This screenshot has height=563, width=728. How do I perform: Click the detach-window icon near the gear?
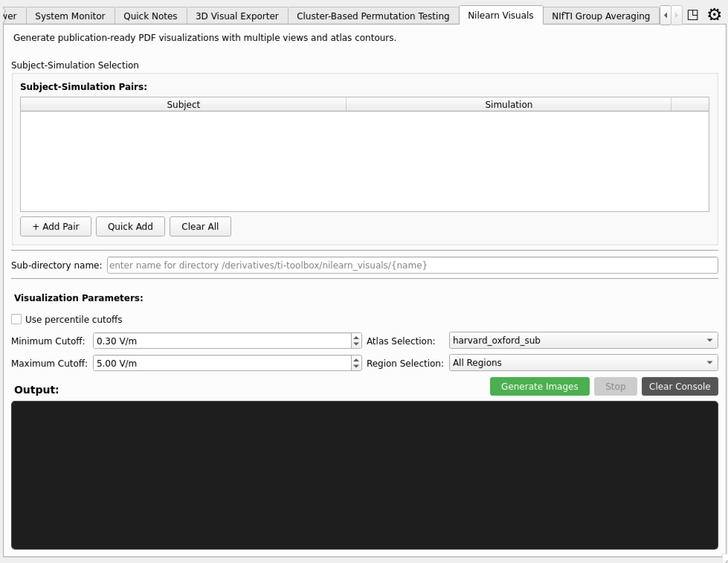[693, 15]
